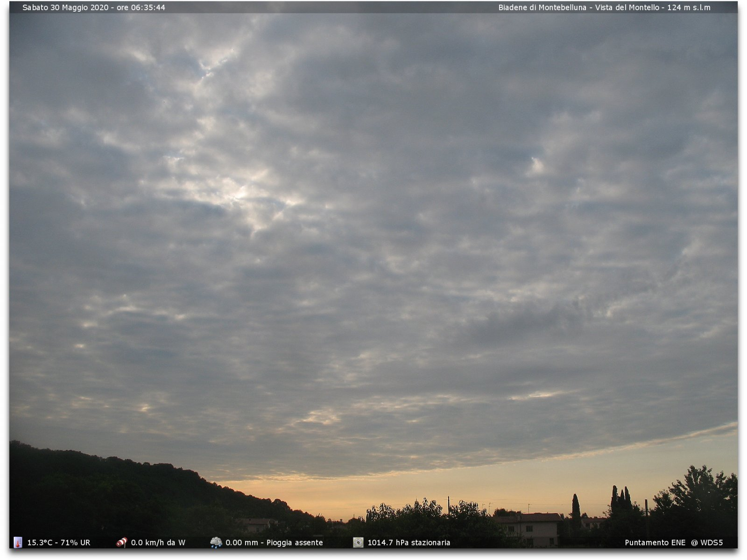The image size is (747, 560).
Task: Click the '124 m s.l.m' altitude text
Action: pyautogui.click(x=689, y=7)
